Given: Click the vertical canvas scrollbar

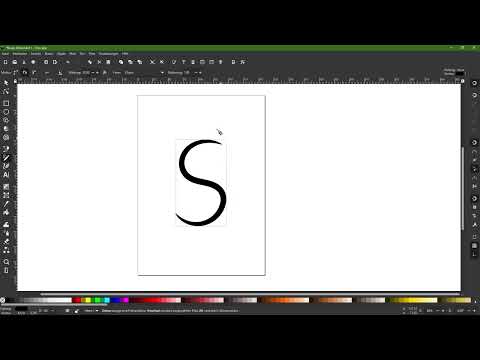Looking at the screenshot, I should click(x=463, y=188).
